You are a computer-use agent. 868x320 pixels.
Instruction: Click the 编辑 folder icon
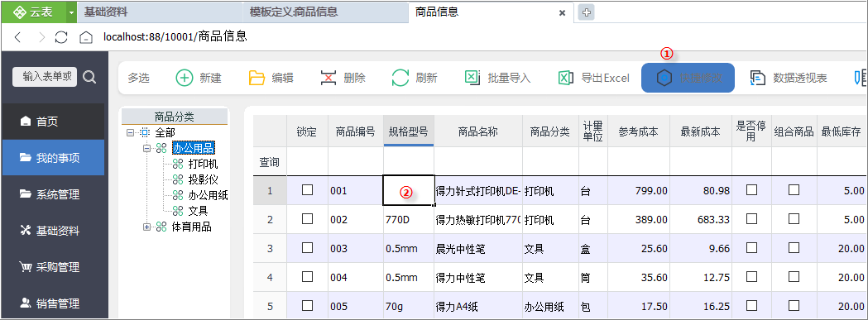[x=257, y=78]
